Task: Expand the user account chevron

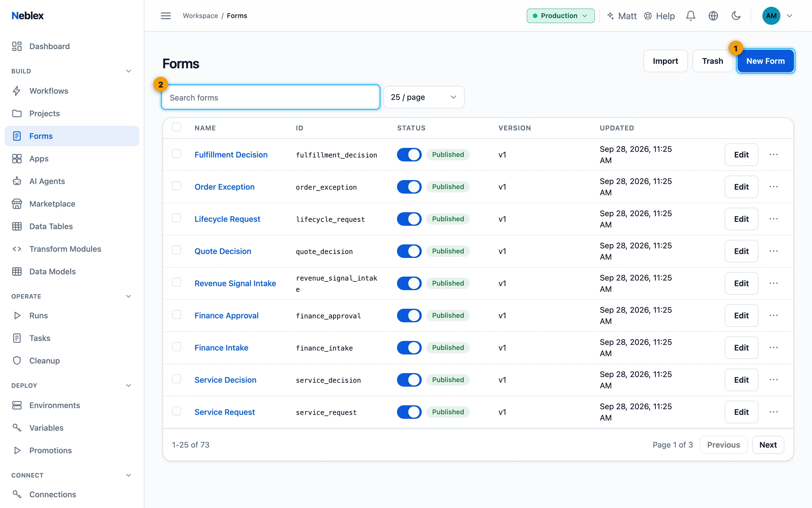Action: click(789, 16)
